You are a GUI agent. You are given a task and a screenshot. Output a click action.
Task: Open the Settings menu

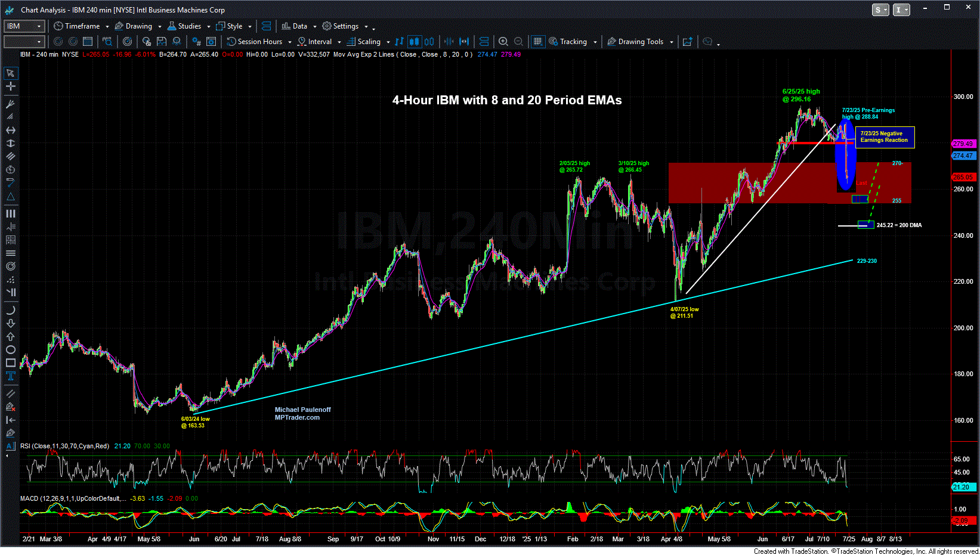[341, 26]
